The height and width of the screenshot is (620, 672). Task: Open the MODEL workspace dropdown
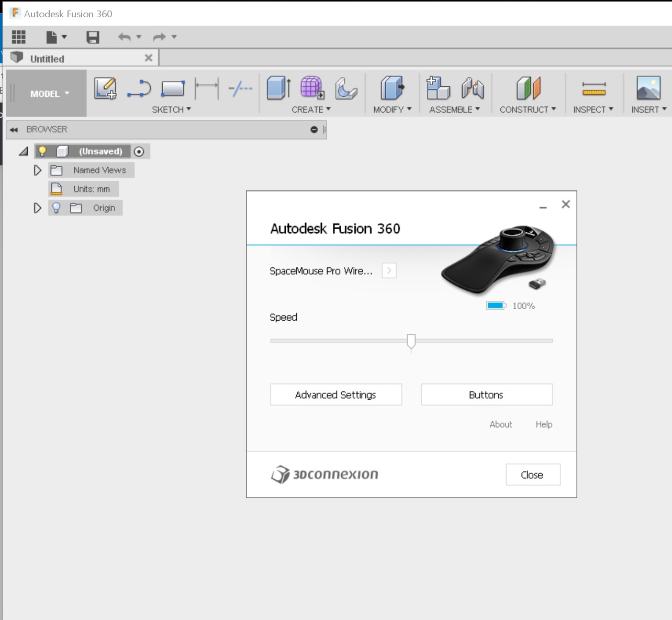coord(50,94)
